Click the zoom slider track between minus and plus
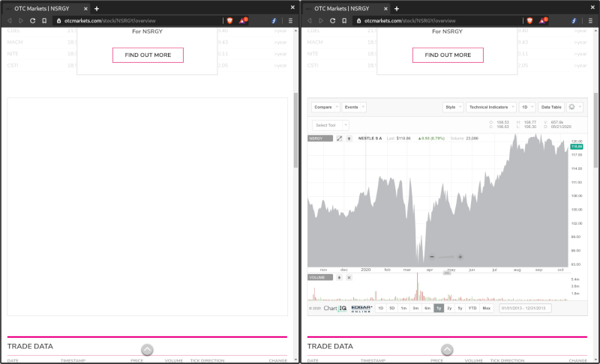The image size is (600, 364). click(x=445, y=257)
